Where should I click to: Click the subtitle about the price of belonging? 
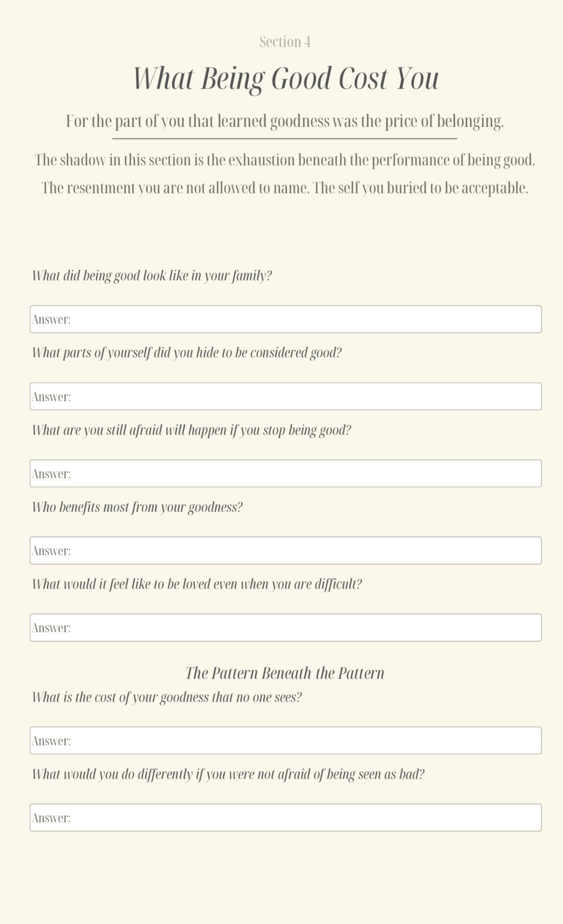pyautogui.click(x=285, y=121)
